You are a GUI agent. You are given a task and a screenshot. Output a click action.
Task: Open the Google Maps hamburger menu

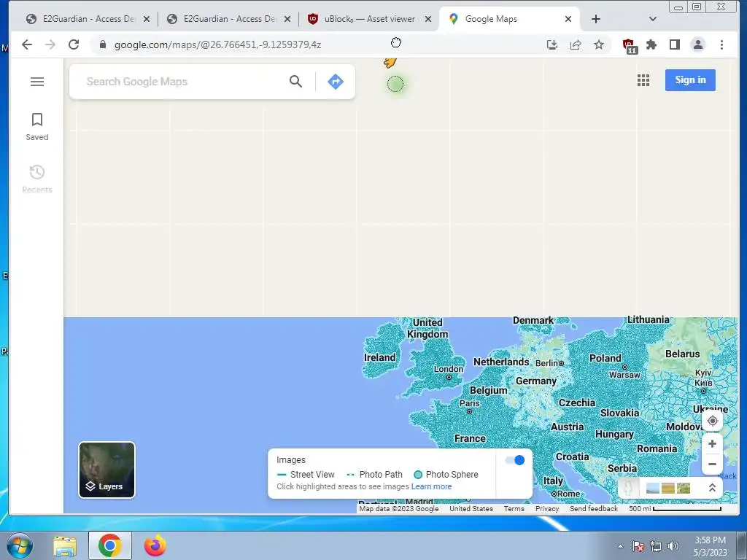[36, 82]
